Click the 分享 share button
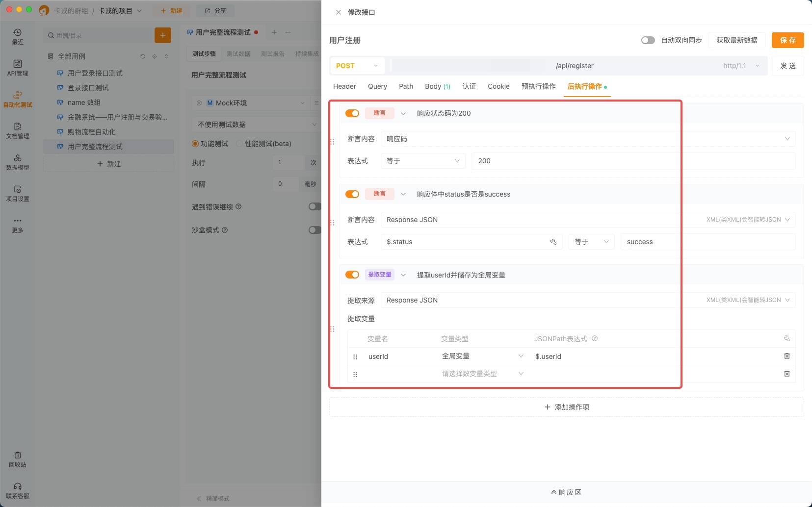This screenshot has height=507, width=812. pyautogui.click(x=215, y=10)
